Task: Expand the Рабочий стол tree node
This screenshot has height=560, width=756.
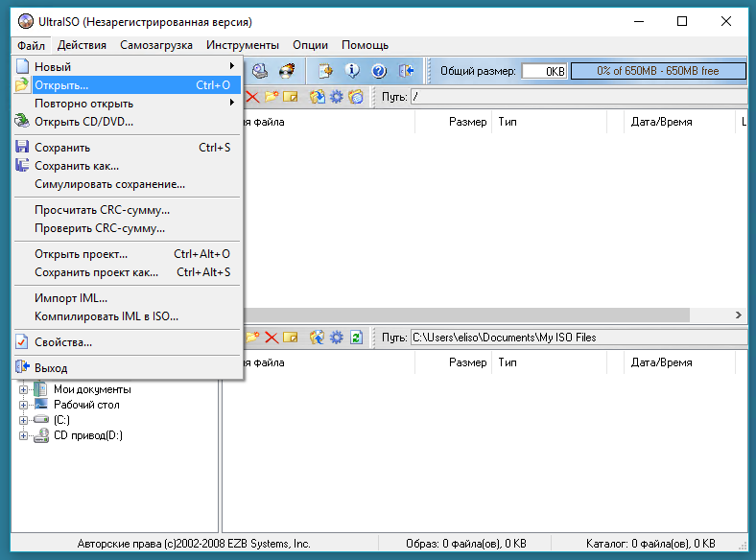Action: [23, 405]
